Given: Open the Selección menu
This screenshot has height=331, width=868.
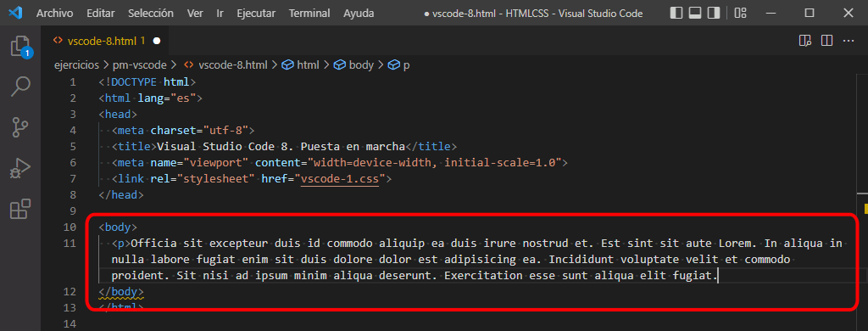Looking at the screenshot, I should pos(151,13).
